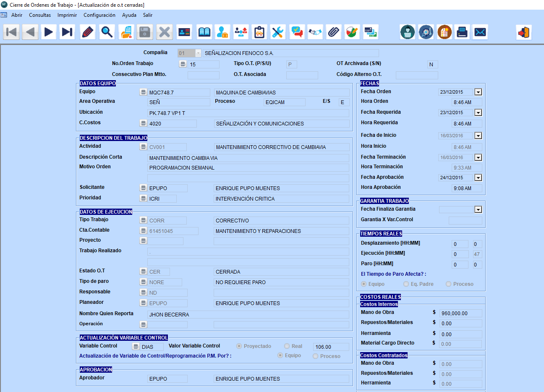Select the Eq. Padre radio button
544x392 pixels.
point(406,284)
